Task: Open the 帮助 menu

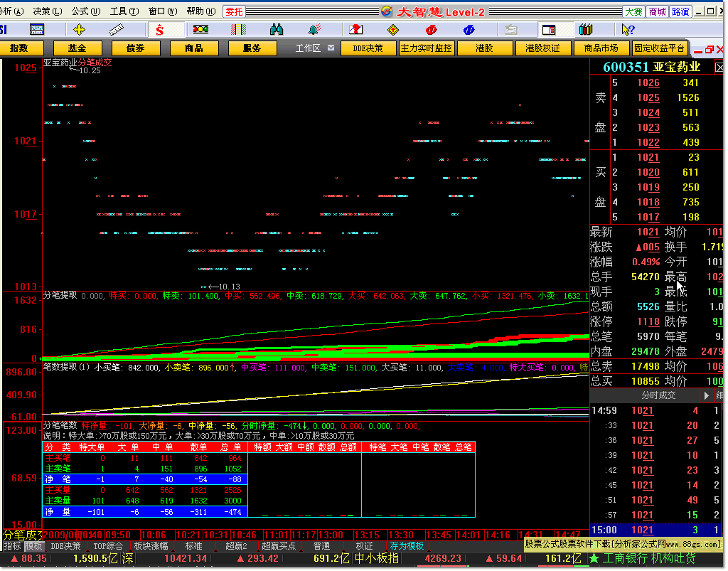Action: (201, 11)
